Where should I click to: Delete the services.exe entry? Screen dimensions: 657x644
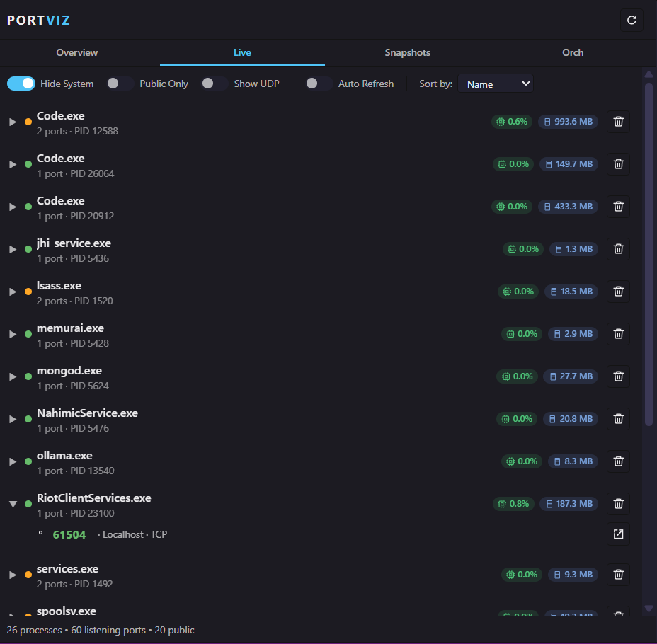(x=617, y=574)
